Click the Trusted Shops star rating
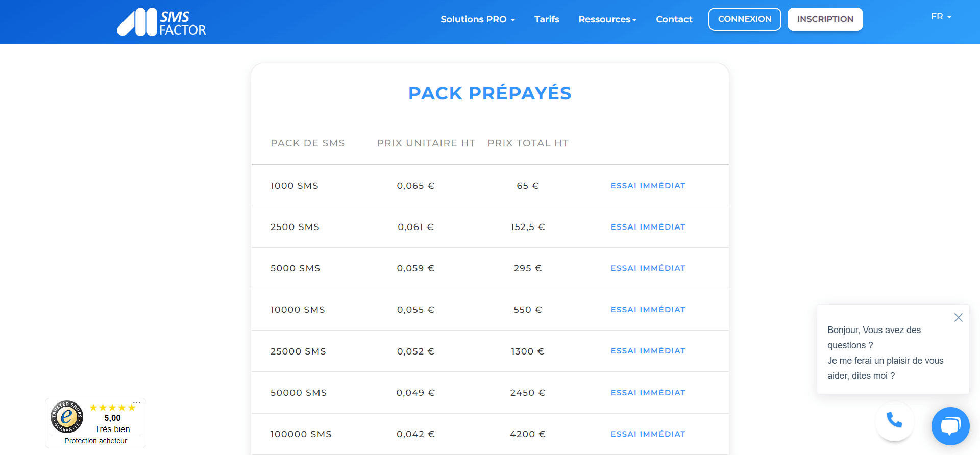This screenshot has width=980, height=455. pyautogui.click(x=112, y=408)
